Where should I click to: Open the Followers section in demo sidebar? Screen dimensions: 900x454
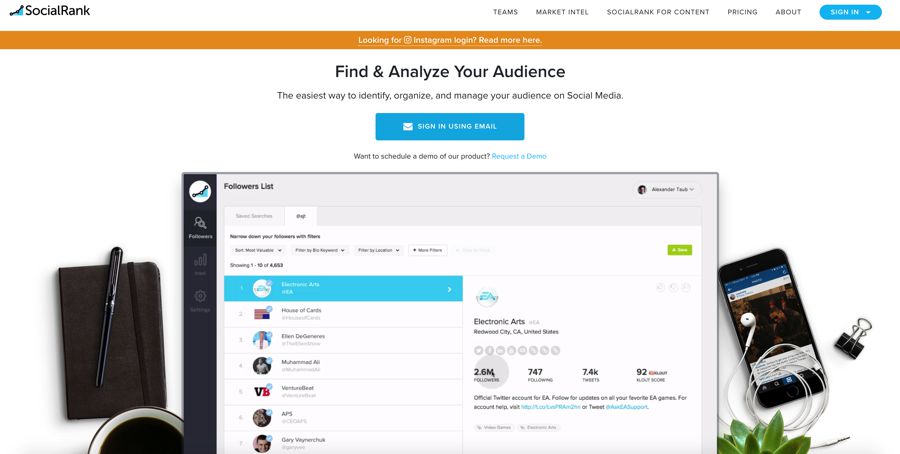pyautogui.click(x=200, y=227)
